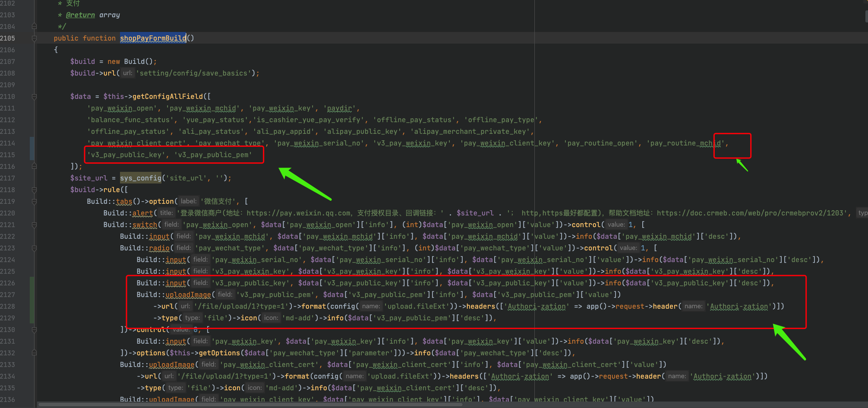
Task: Click 'pay_routine_mchid' string on line 2114
Action: tap(686, 143)
